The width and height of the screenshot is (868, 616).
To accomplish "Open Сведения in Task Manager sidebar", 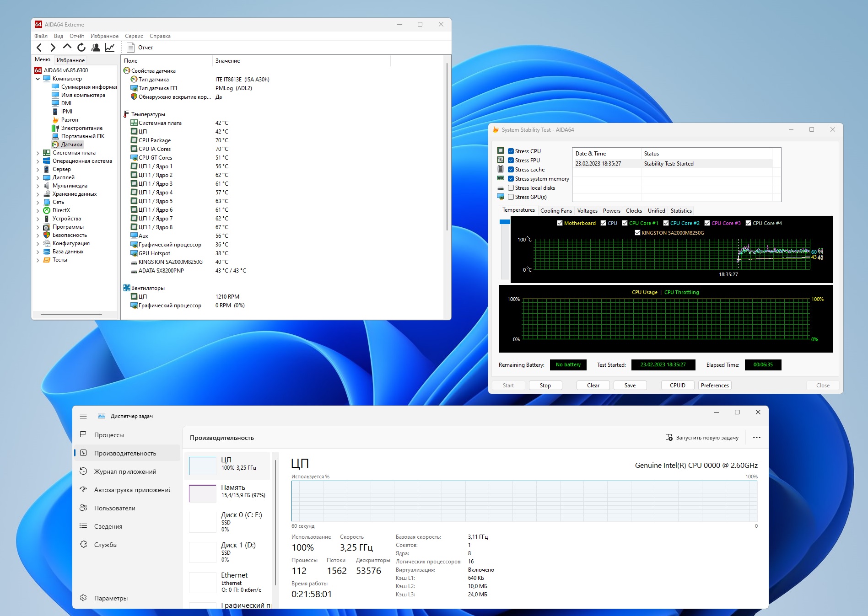I will pos(108,526).
